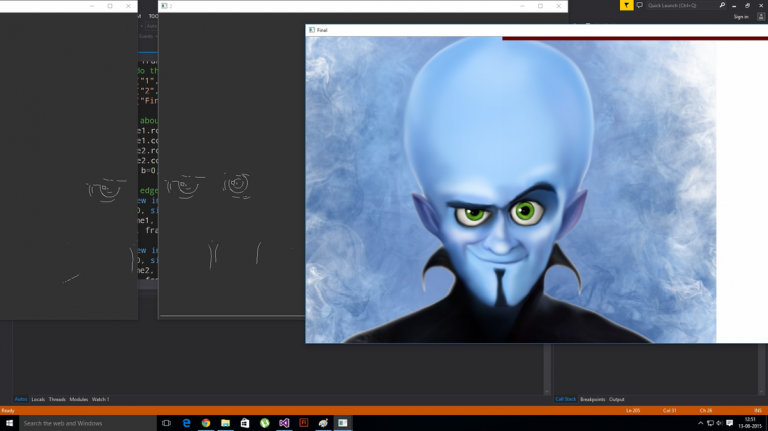Select the active image window taskbar icon
The height and width of the screenshot is (431, 768).
click(343, 423)
